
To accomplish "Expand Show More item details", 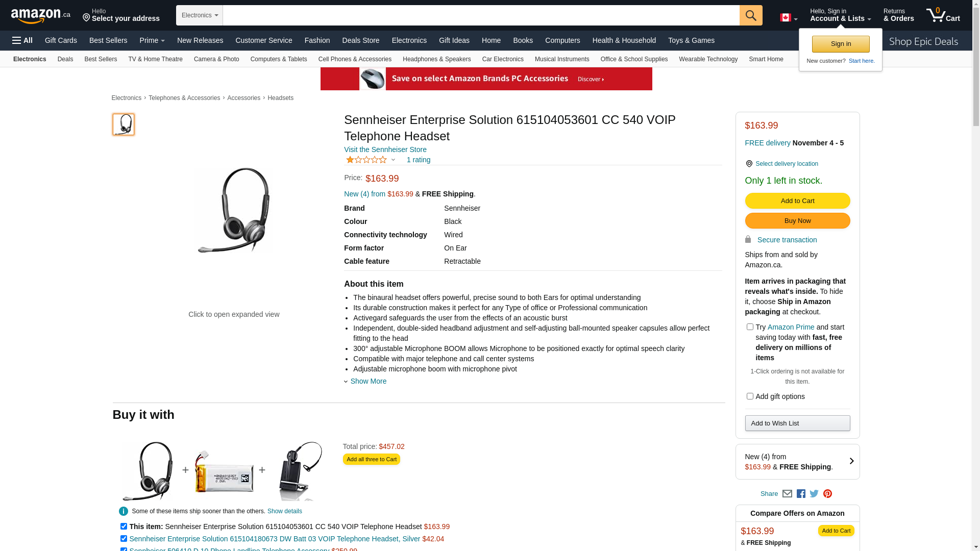I will click(365, 381).
